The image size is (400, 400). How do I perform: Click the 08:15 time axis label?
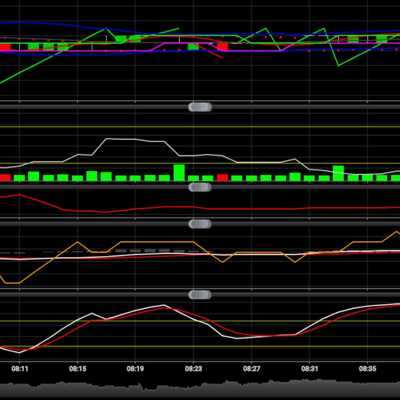[77, 369]
